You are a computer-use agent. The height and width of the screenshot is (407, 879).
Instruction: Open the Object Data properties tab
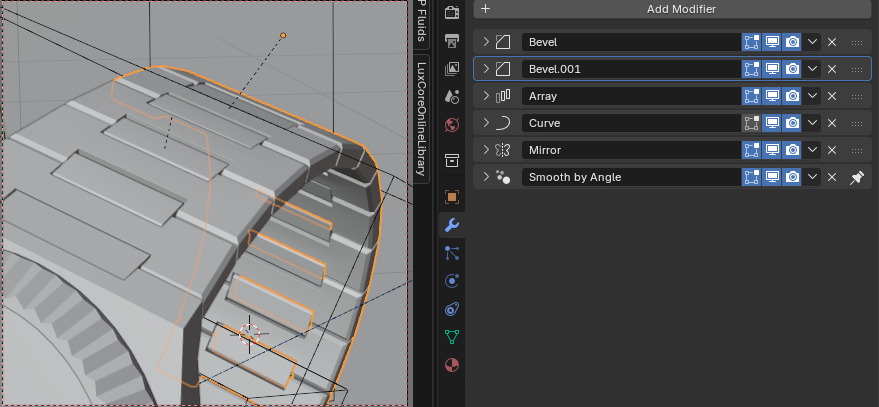451,337
